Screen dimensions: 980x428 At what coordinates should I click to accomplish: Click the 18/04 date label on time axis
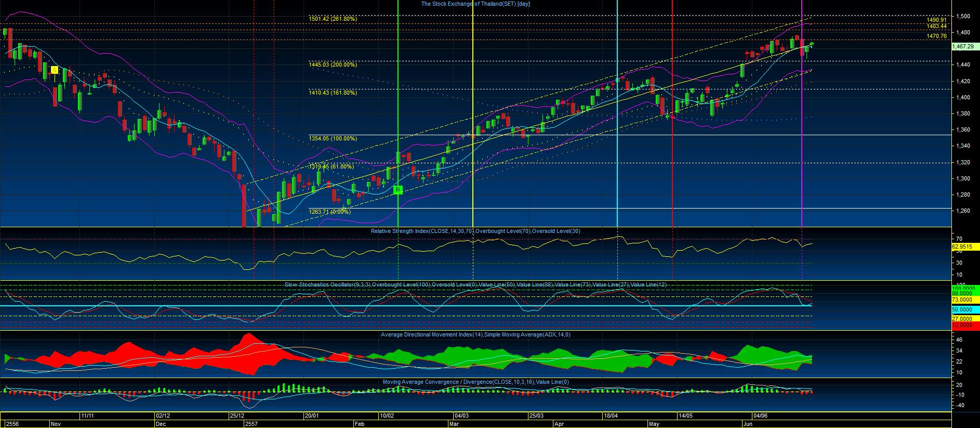pos(611,416)
